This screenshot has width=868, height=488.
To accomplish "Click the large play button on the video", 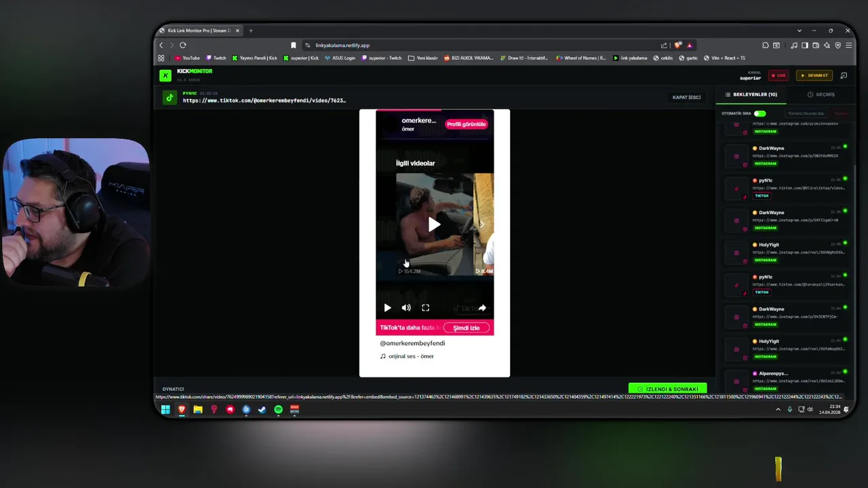I will (434, 224).
